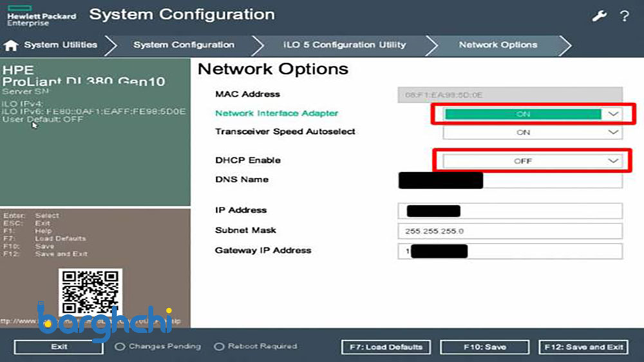644x362 pixels.
Task: Select the Reboot Required radio indicator
Action: (x=219, y=347)
